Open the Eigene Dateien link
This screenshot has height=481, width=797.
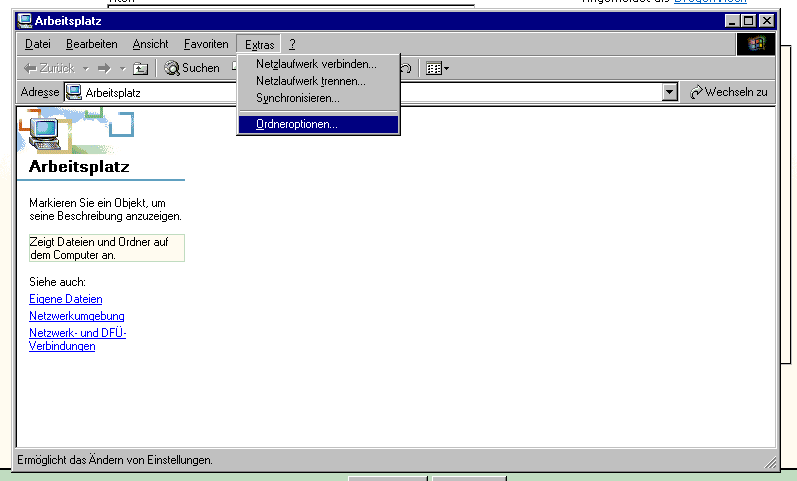65,299
